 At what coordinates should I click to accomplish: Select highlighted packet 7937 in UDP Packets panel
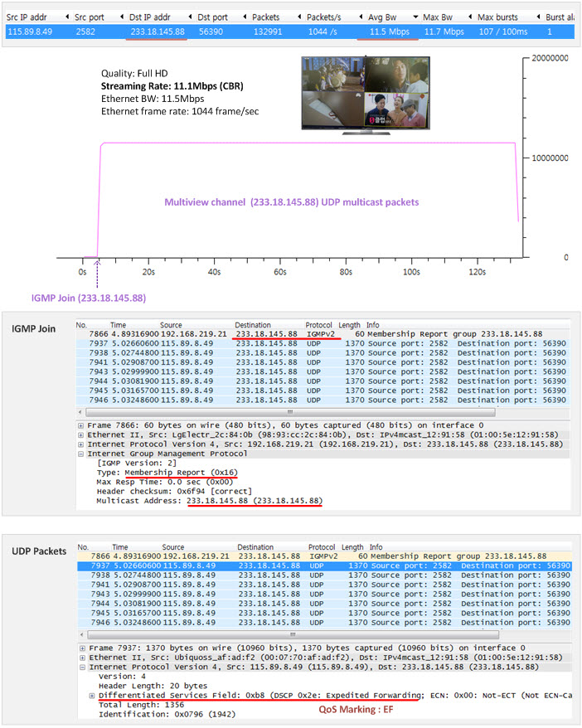324,565
